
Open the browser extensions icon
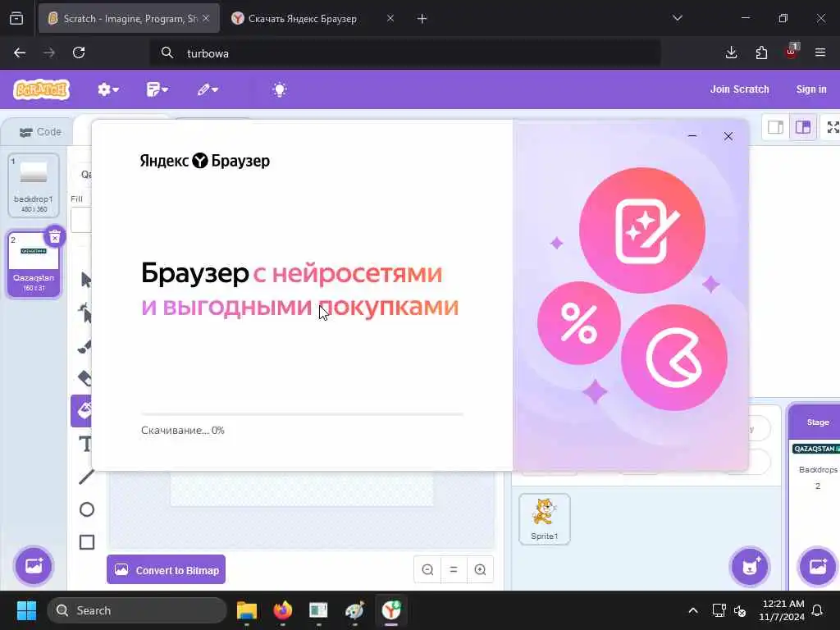[761, 52]
